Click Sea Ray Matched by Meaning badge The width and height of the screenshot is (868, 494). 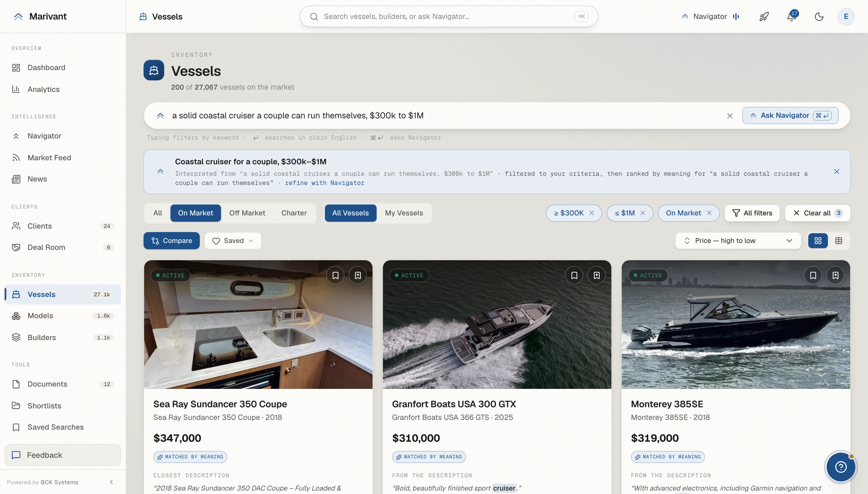click(x=190, y=457)
